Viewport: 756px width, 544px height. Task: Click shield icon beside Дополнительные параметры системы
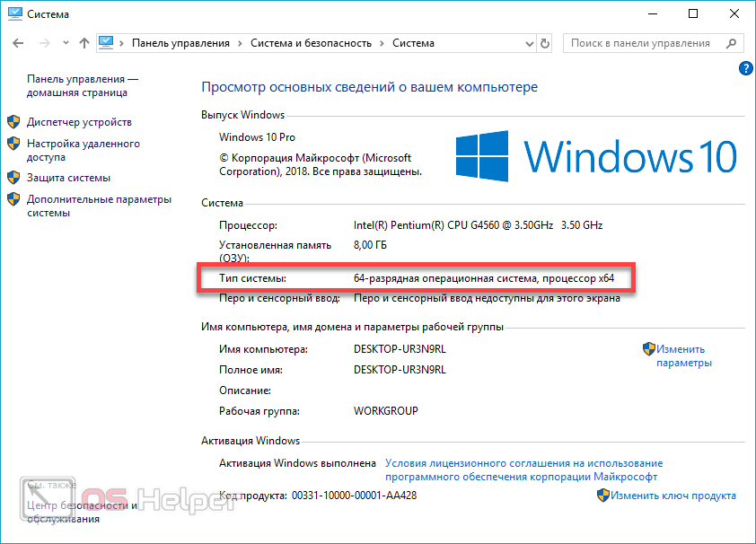click(x=13, y=198)
